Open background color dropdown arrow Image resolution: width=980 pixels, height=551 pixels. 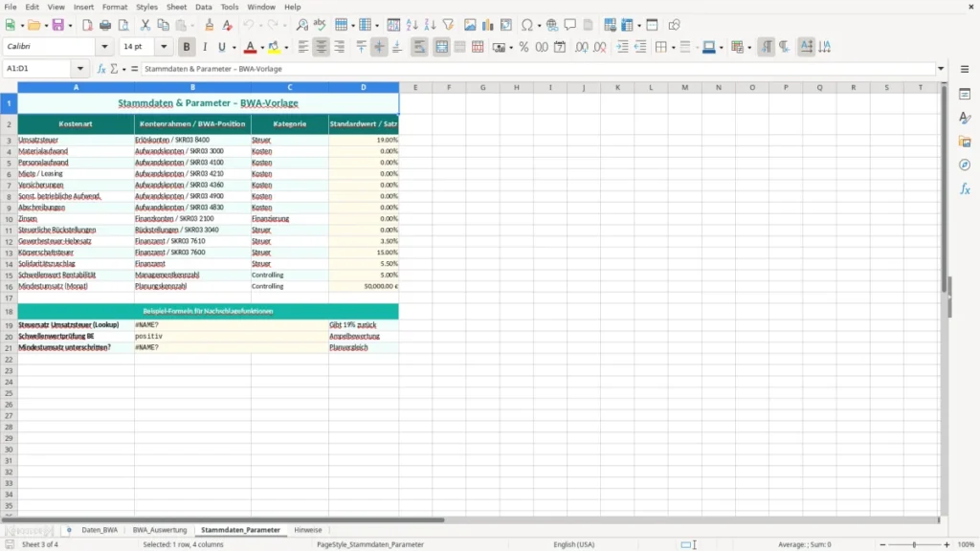(x=286, y=48)
